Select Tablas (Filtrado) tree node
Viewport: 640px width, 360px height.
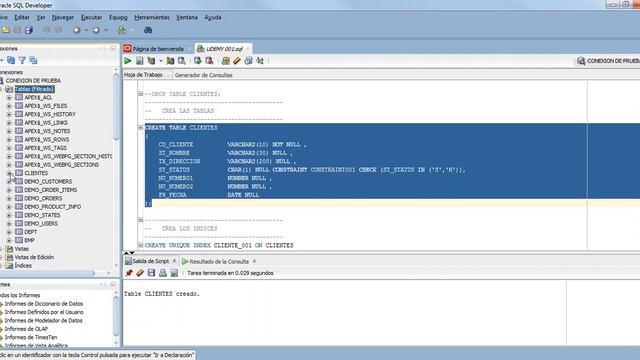(34, 89)
